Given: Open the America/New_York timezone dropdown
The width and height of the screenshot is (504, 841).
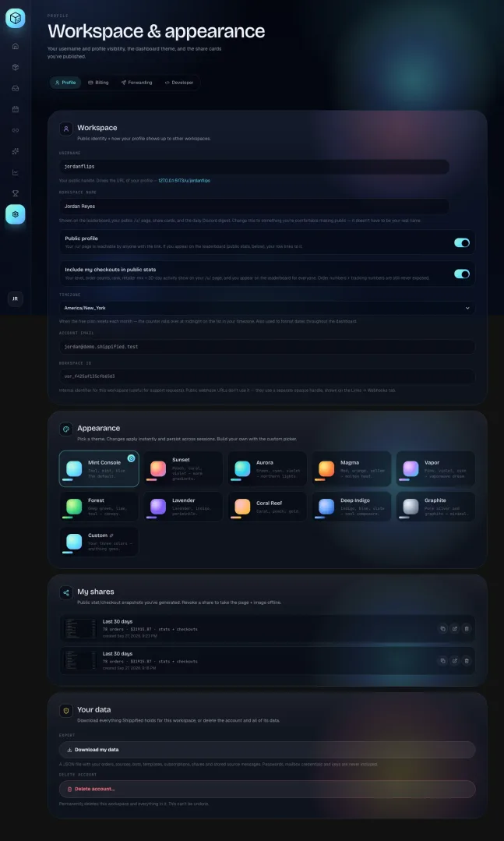Looking at the screenshot, I should 267,308.
